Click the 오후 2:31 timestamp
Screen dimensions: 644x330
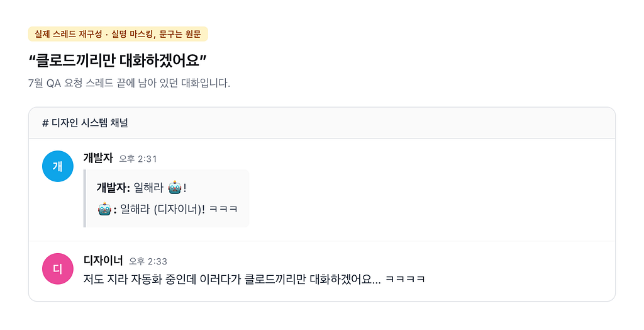(138, 159)
